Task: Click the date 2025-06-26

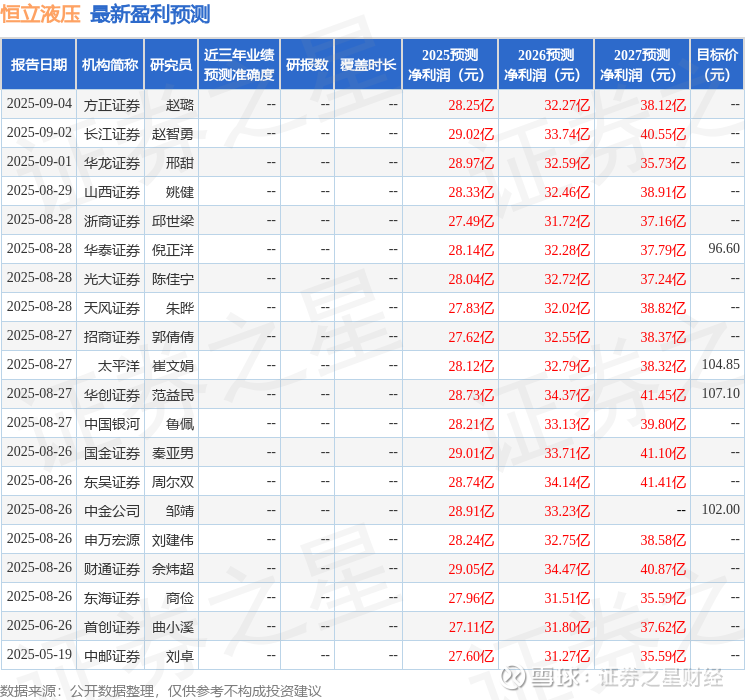Action: click(39, 625)
